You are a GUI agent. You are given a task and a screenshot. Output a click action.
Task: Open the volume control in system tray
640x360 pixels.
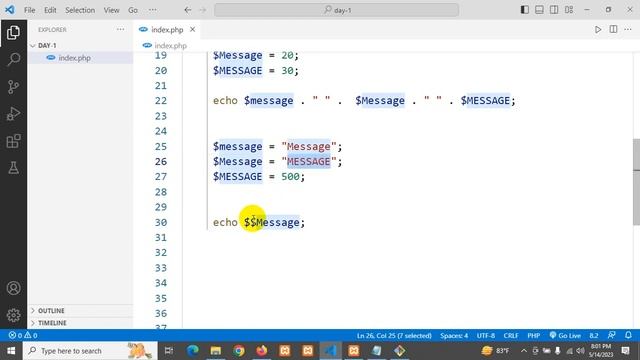(x=580, y=351)
